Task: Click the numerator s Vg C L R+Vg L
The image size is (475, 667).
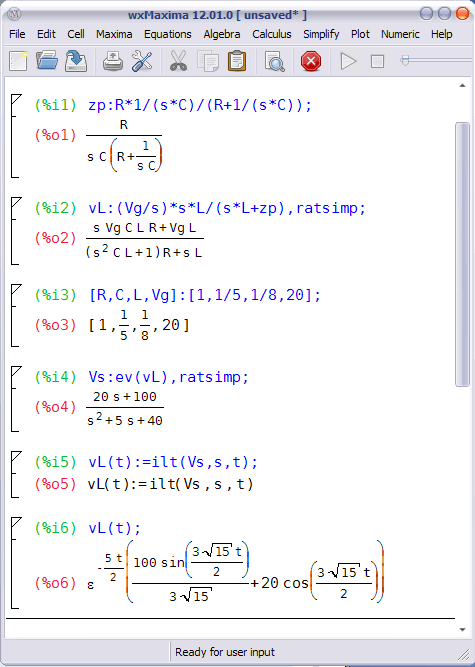Action: [x=144, y=228]
